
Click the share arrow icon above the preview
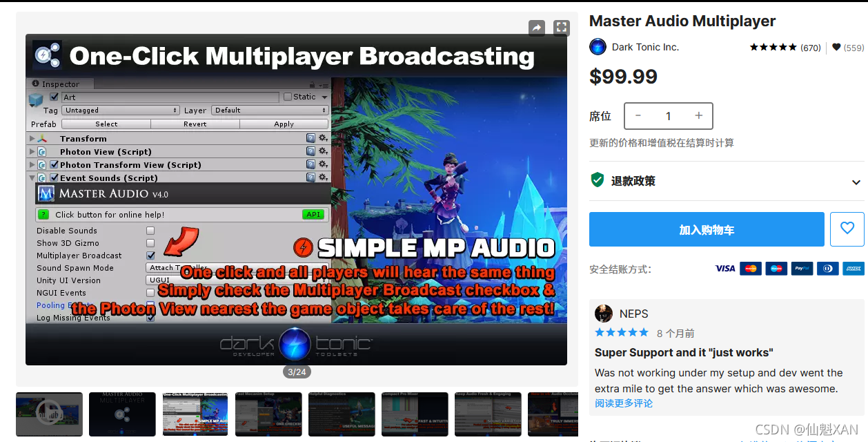[537, 28]
